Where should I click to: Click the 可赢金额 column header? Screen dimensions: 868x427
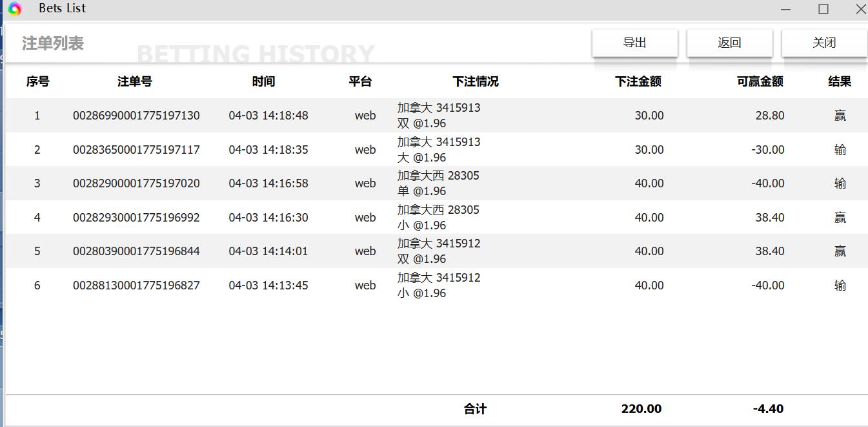760,81
